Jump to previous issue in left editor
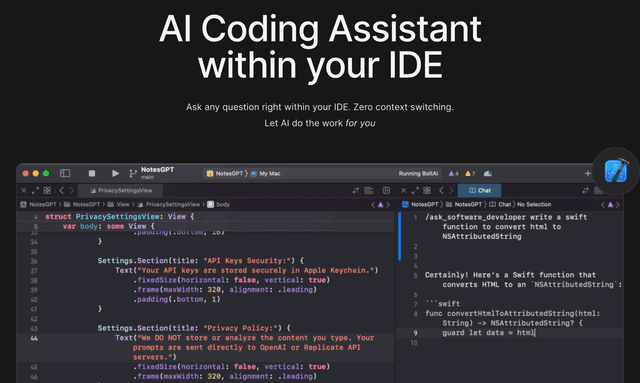This screenshot has width=640, height=383. [x=373, y=205]
